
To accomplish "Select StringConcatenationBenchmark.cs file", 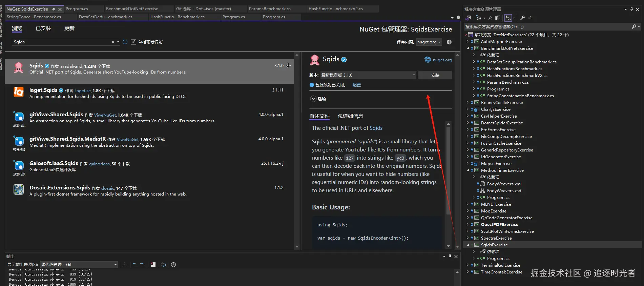I will pos(520,96).
